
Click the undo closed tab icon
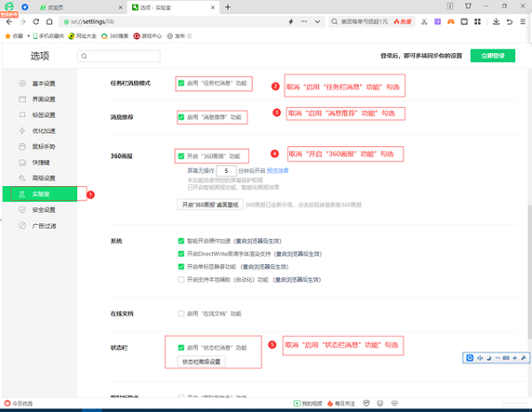pyautogui.click(x=510, y=21)
